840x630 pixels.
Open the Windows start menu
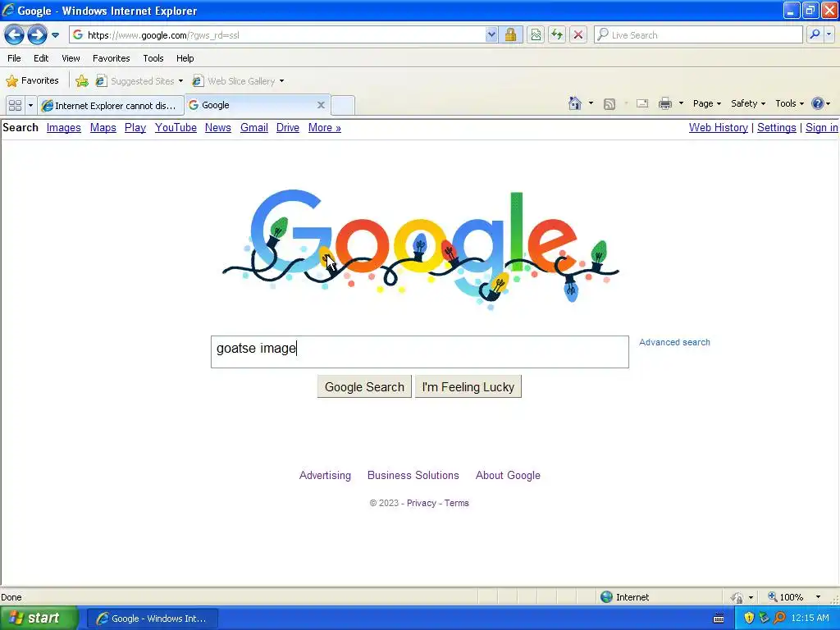point(39,619)
